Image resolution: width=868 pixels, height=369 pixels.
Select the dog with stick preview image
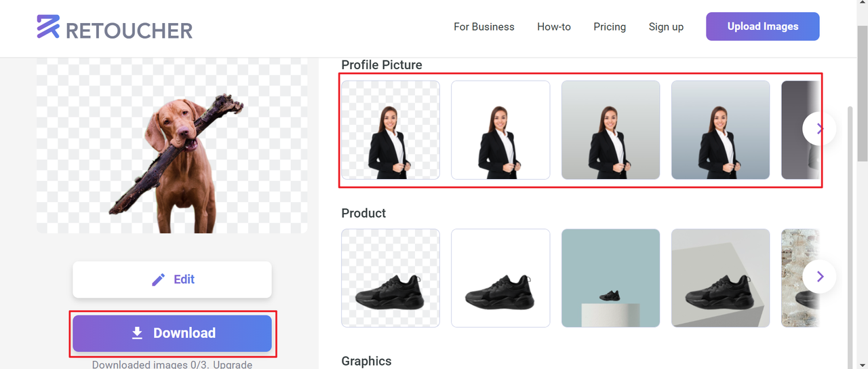click(172, 145)
